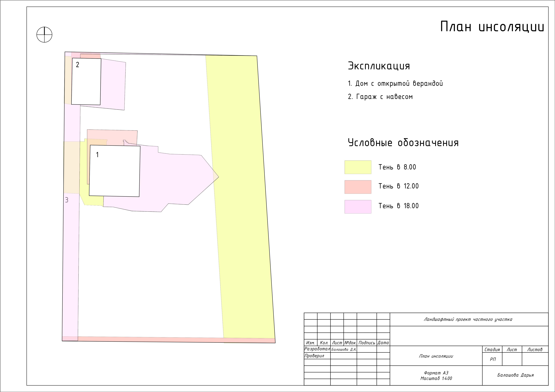The height and width of the screenshot is (392, 555).
Task: Click the number 3 label on the plot
Action: [67, 200]
